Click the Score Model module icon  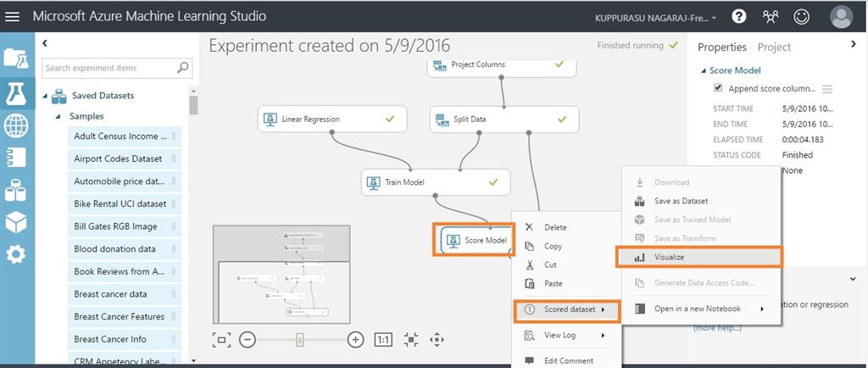454,240
